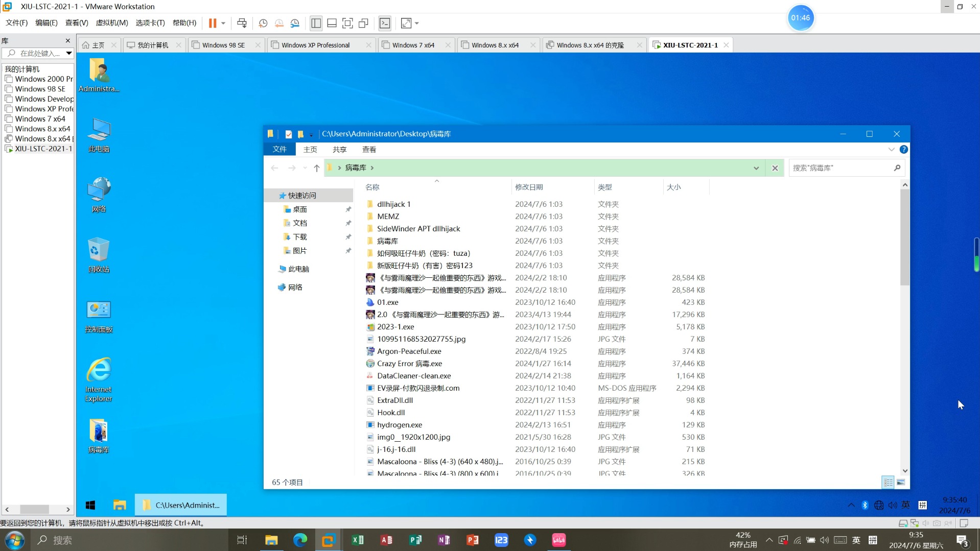
Task: Open the 选项卡(T) menu
Action: (150, 22)
